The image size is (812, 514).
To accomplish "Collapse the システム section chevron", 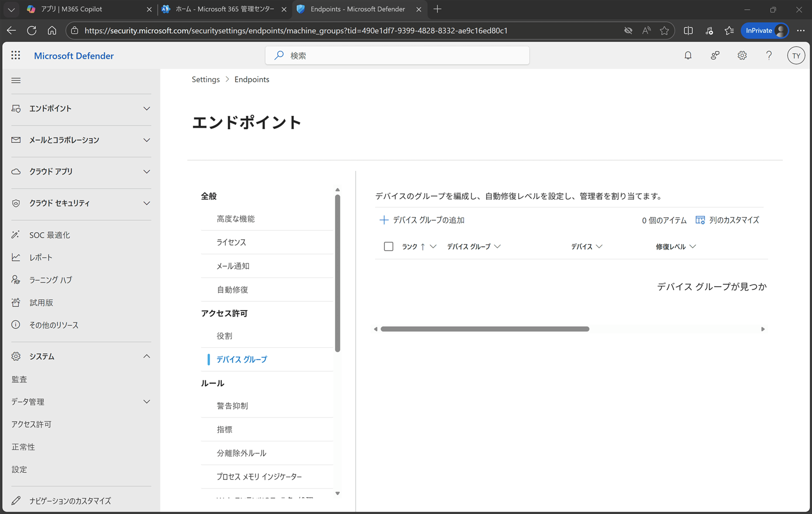I will pos(147,357).
